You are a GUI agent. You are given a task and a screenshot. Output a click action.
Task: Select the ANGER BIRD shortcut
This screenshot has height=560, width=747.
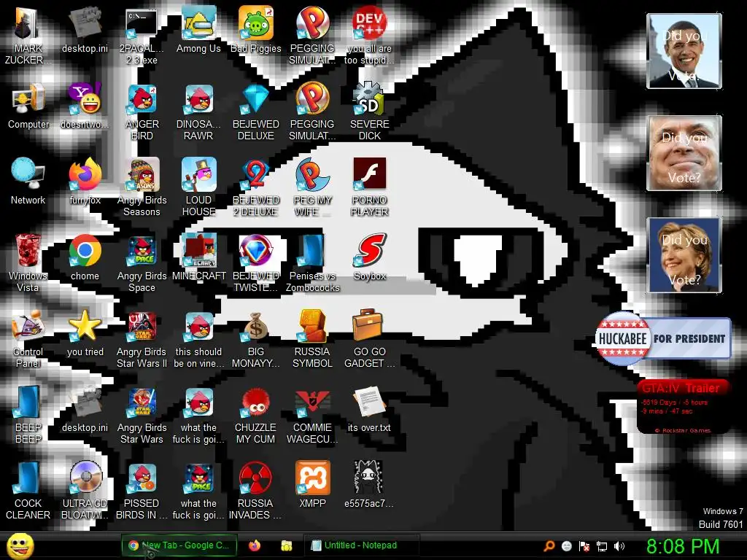click(142, 112)
